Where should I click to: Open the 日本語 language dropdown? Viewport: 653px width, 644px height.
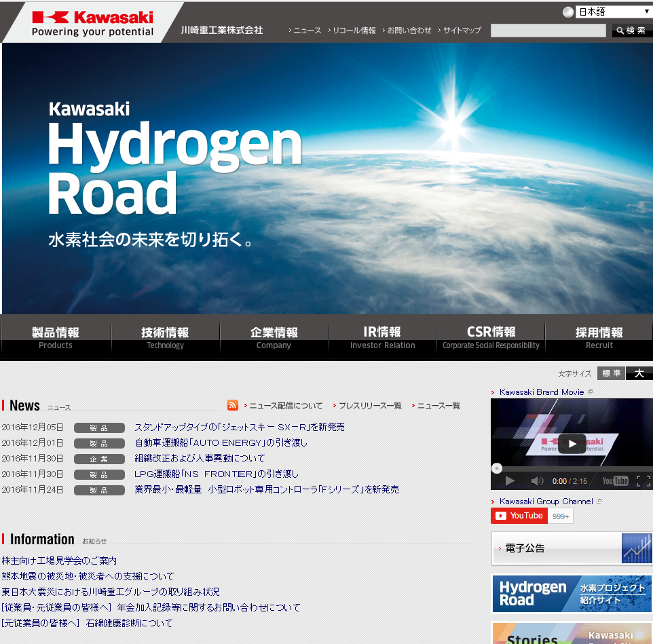tap(613, 12)
